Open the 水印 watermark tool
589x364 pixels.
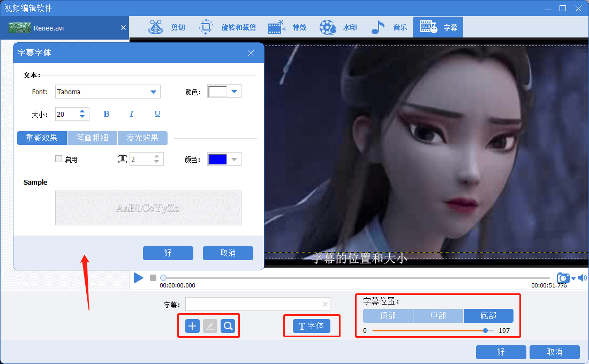coord(338,27)
